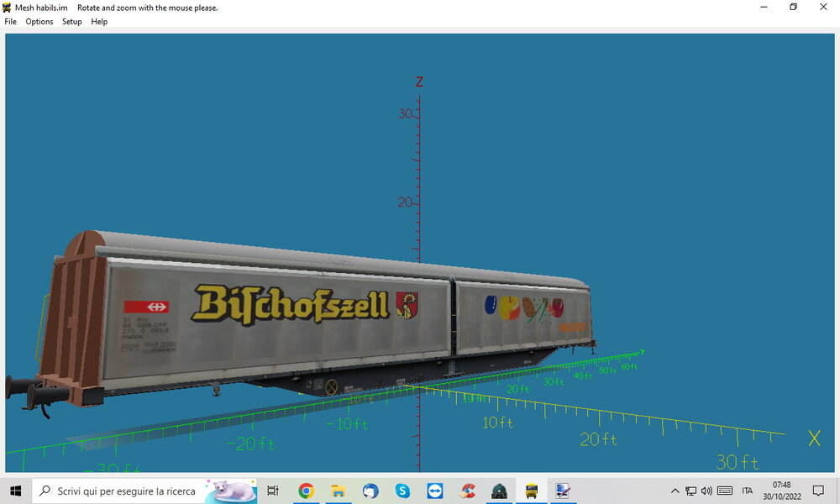The width and height of the screenshot is (840, 504).
Task: Open File Explorer from taskbar
Action: 338,491
